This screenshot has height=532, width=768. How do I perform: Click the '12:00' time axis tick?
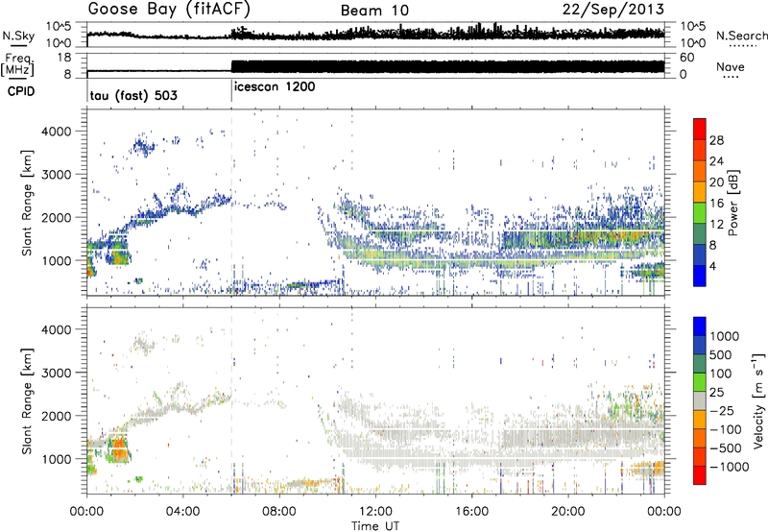pos(375,512)
